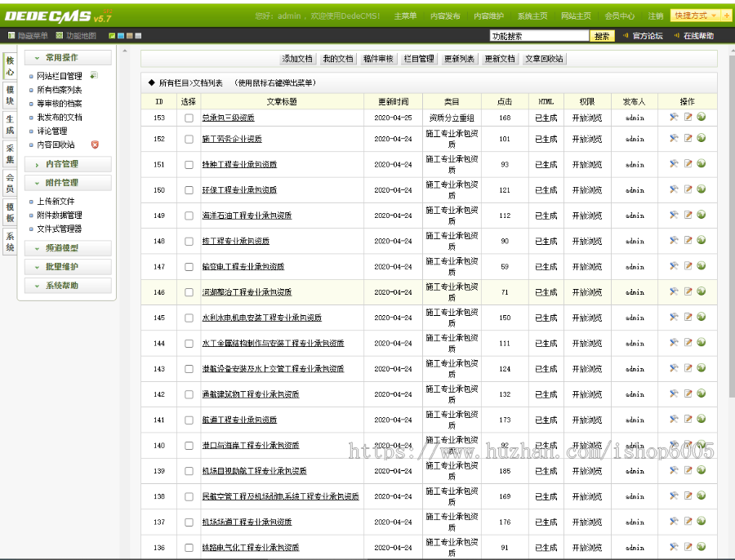The image size is (735, 560).
Task: Open the 快捷方式 shortcut dropdown
Action: tap(696, 16)
